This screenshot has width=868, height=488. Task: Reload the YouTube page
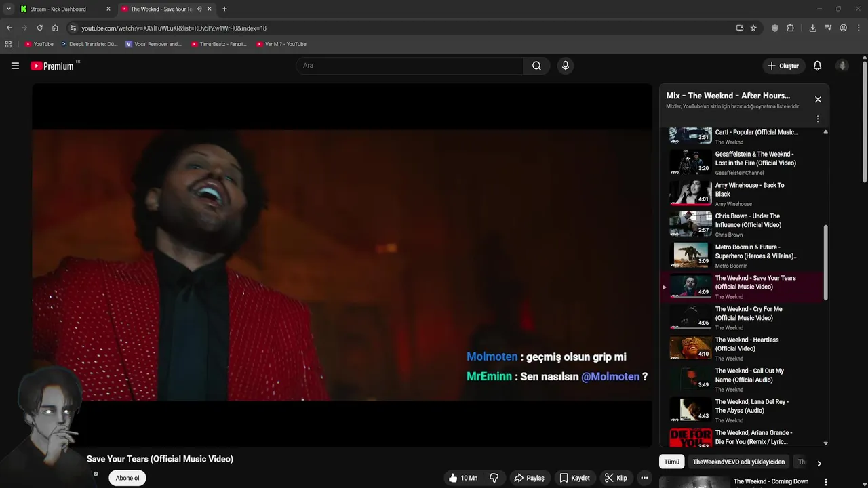click(x=39, y=28)
